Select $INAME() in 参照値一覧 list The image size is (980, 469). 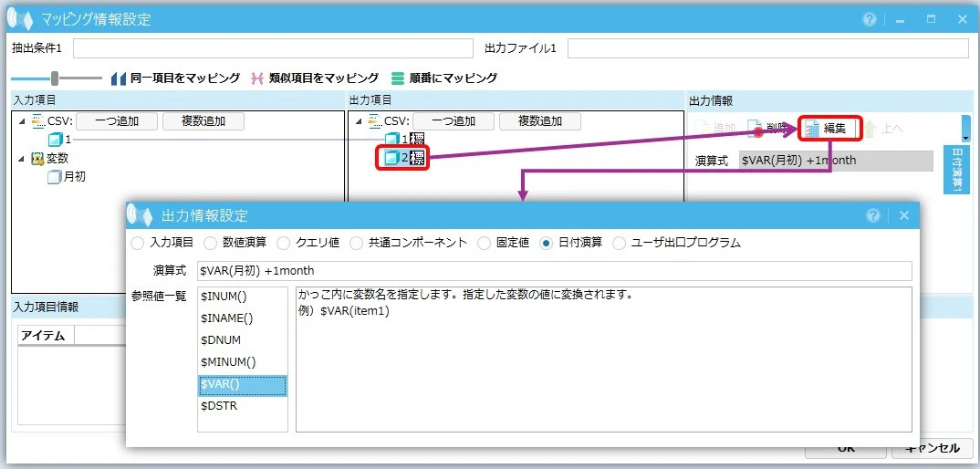click(243, 319)
